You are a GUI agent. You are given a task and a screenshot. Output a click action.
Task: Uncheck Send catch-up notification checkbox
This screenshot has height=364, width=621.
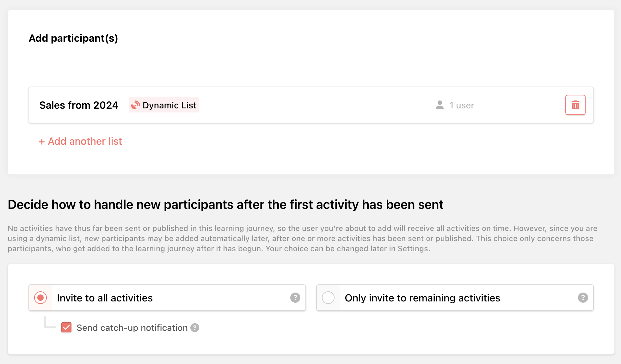point(66,328)
